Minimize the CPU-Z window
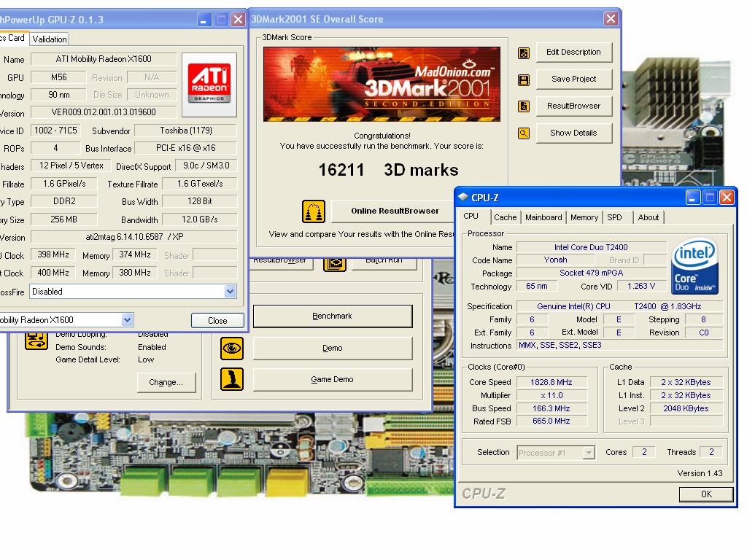 693,198
